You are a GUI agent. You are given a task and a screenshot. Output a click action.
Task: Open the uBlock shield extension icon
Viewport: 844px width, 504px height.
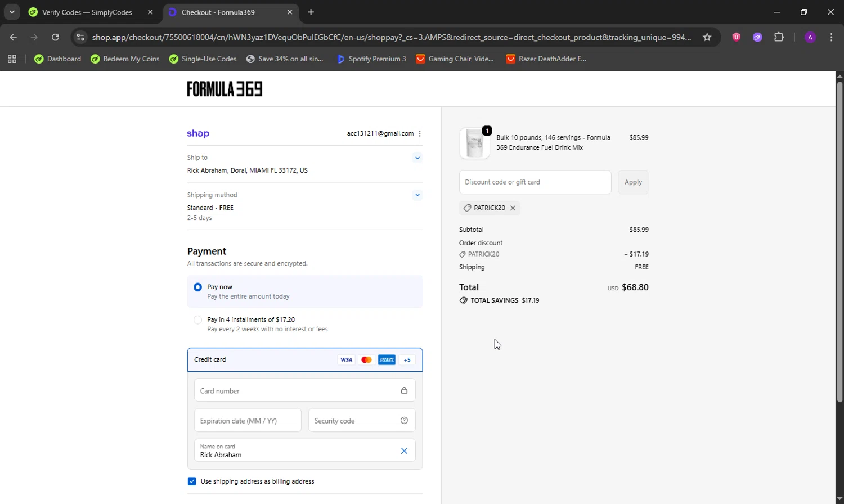736,37
